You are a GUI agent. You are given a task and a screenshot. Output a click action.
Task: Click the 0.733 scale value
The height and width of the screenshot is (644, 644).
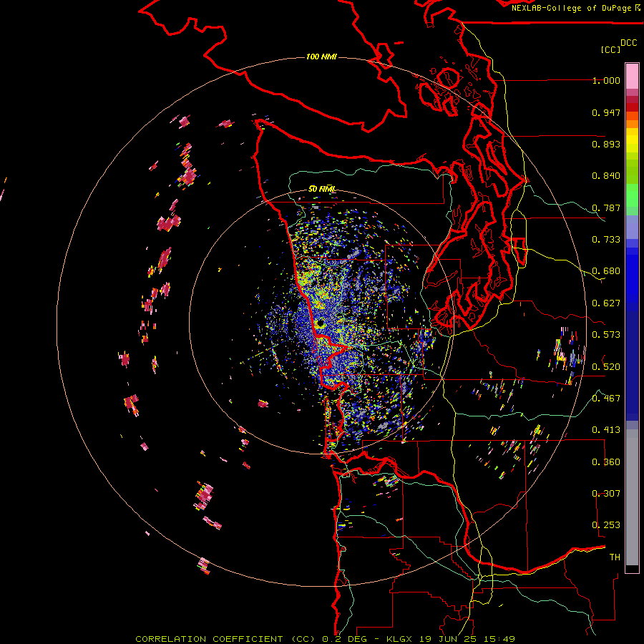(x=606, y=240)
